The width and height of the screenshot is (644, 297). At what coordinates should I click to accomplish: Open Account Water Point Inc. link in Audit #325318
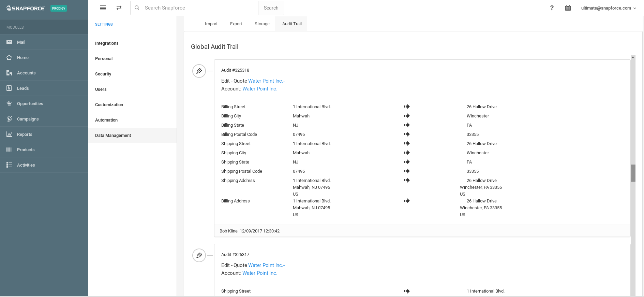coord(260,89)
